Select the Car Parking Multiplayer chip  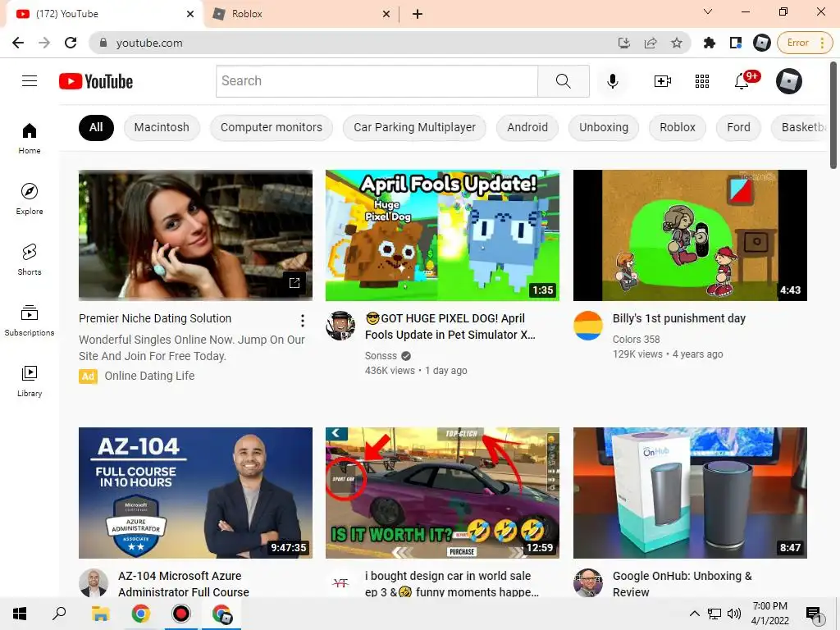pos(414,127)
